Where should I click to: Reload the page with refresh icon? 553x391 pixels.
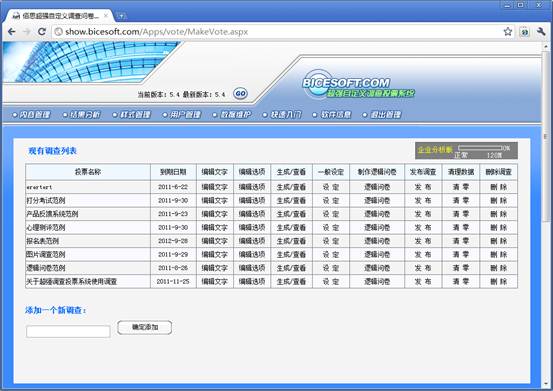[x=42, y=32]
